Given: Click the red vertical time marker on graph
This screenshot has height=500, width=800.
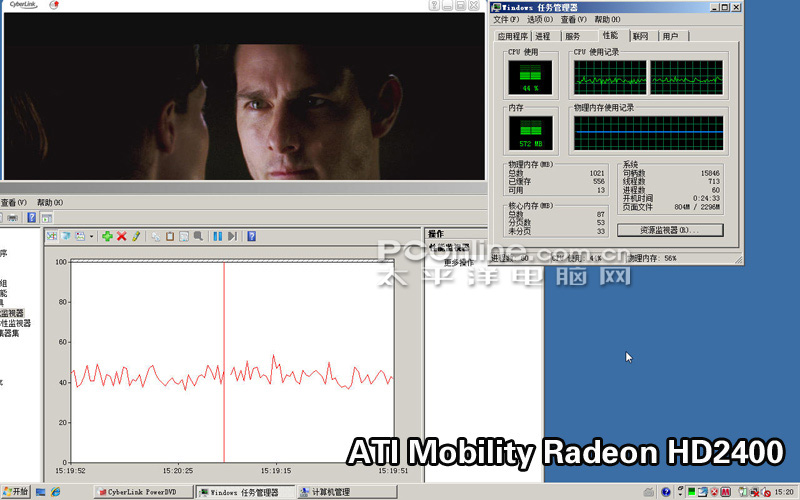Looking at the screenshot, I should pos(224,362).
